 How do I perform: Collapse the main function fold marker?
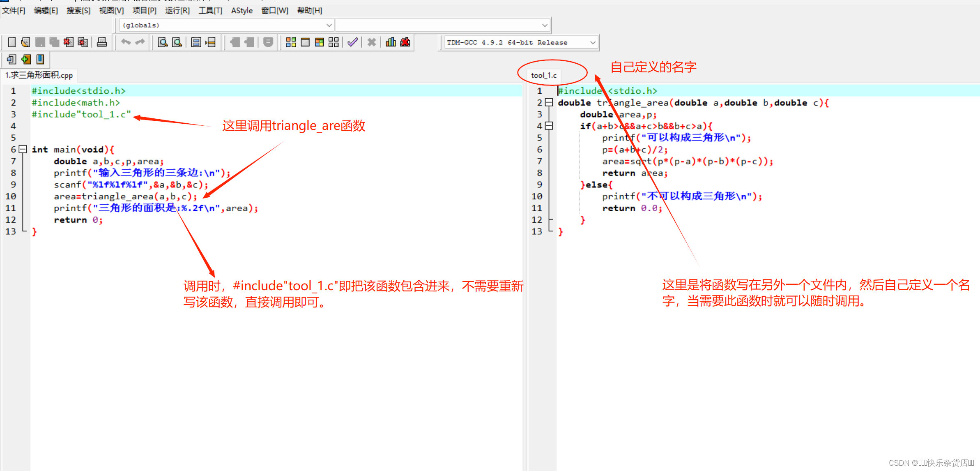(23, 149)
